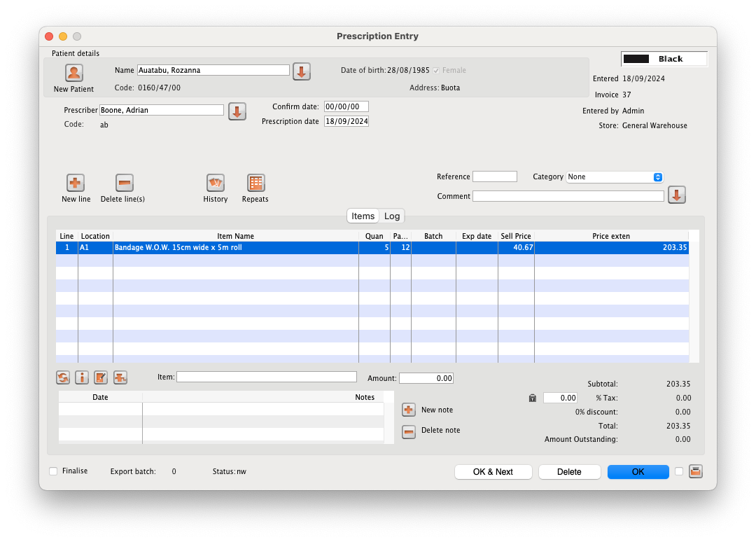This screenshot has height=542, width=756.
Task: Expand prescriber lookup arrow
Action: [x=237, y=111]
